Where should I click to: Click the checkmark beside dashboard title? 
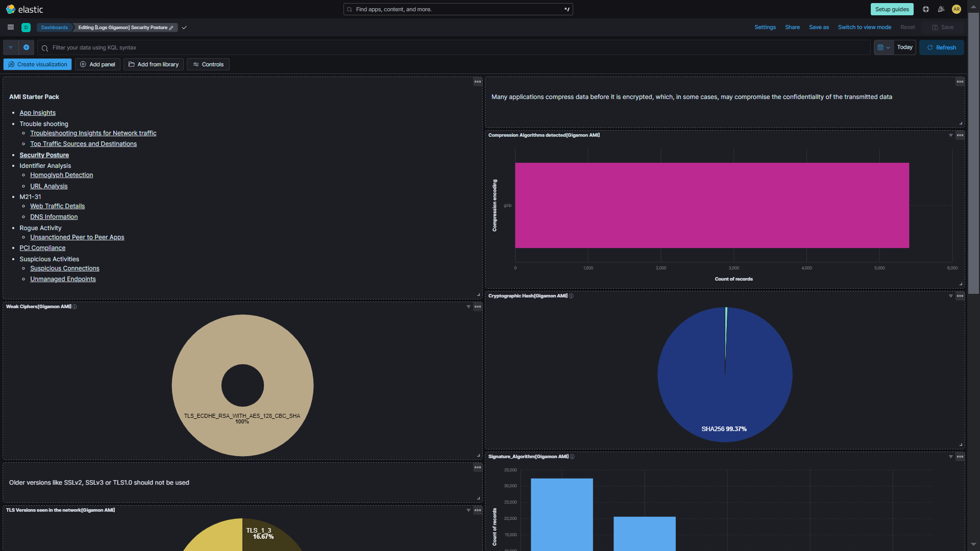[184, 28]
